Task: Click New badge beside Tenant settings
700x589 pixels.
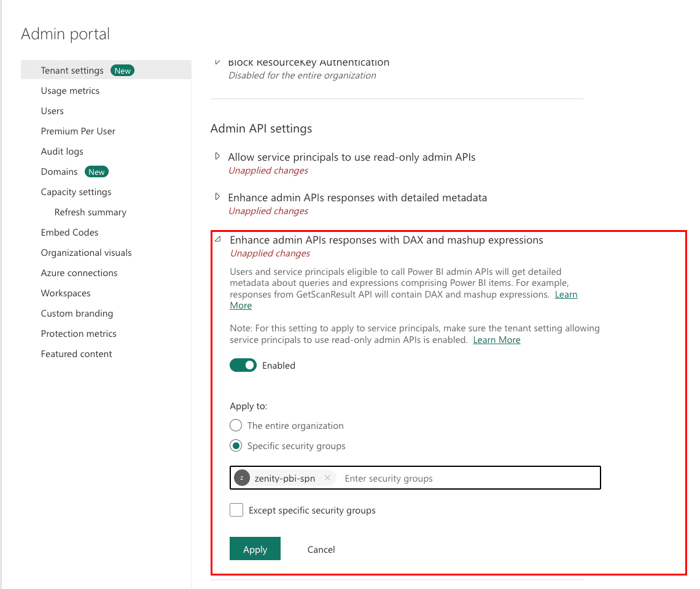Action: (x=122, y=71)
